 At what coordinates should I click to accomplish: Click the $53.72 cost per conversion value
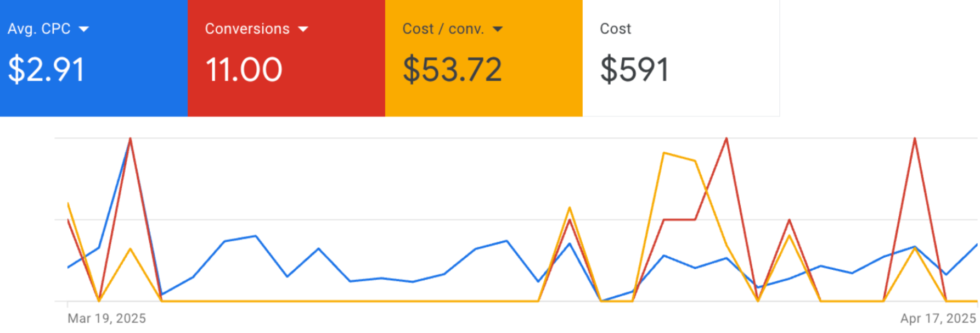(452, 70)
